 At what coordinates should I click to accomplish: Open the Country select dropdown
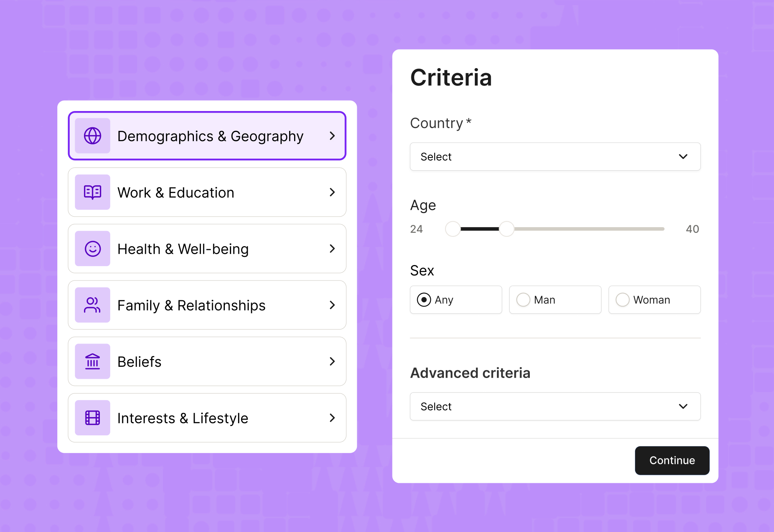point(555,157)
